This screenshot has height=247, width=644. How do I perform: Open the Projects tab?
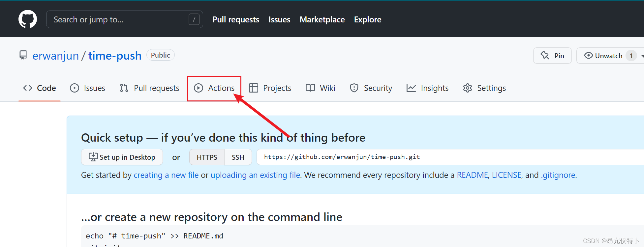(270, 88)
